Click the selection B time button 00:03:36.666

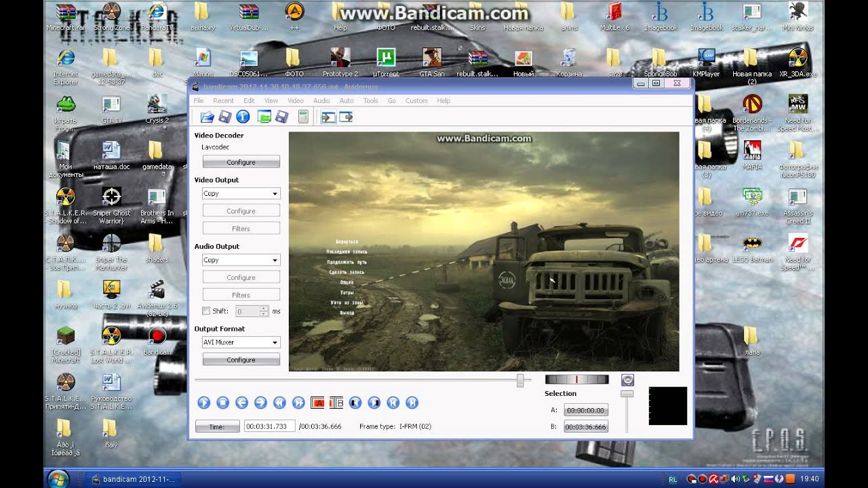(x=586, y=426)
